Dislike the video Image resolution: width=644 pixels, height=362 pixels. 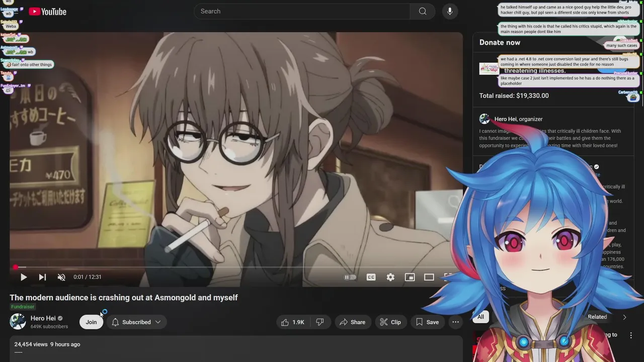320,322
